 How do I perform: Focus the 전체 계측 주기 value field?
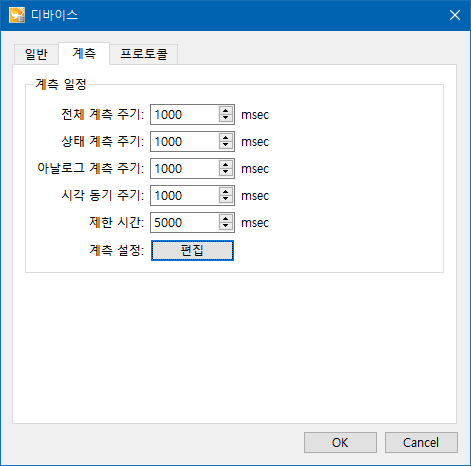click(185, 115)
